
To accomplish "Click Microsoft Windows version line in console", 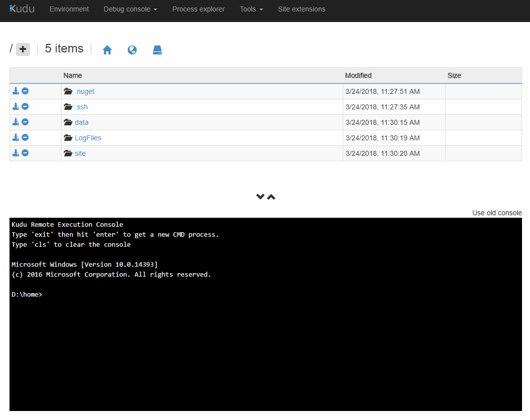I will point(84,265).
